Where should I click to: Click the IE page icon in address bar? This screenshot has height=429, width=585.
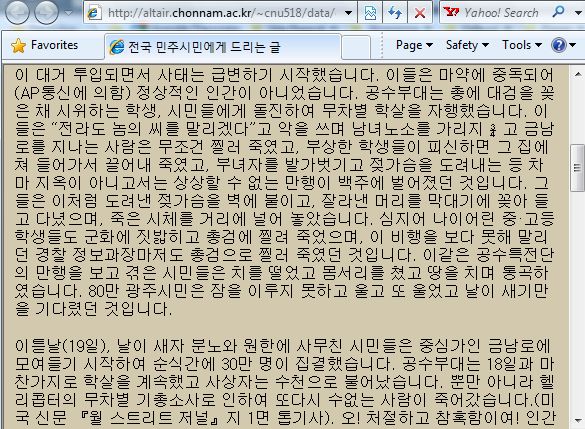tap(94, 13)
